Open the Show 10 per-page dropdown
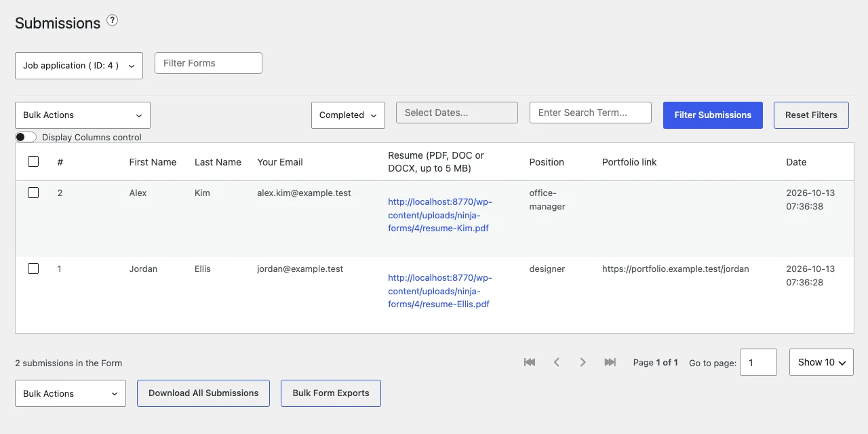Screen dimensions: 868x434 point(821,362)
